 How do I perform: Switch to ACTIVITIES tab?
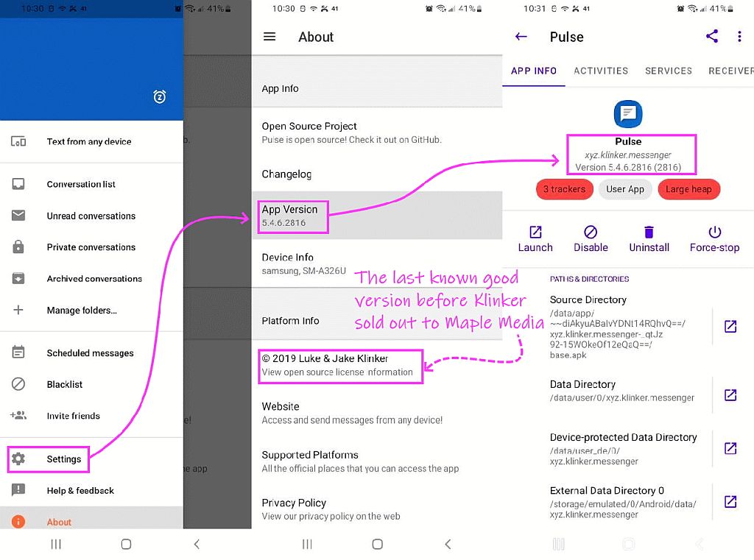pyautogui.click(x=601, y=71)
